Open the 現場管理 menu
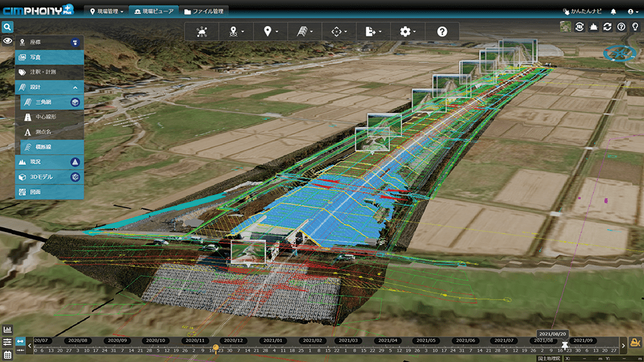Viewport: 644px width, 362px height. click(107, 11)
